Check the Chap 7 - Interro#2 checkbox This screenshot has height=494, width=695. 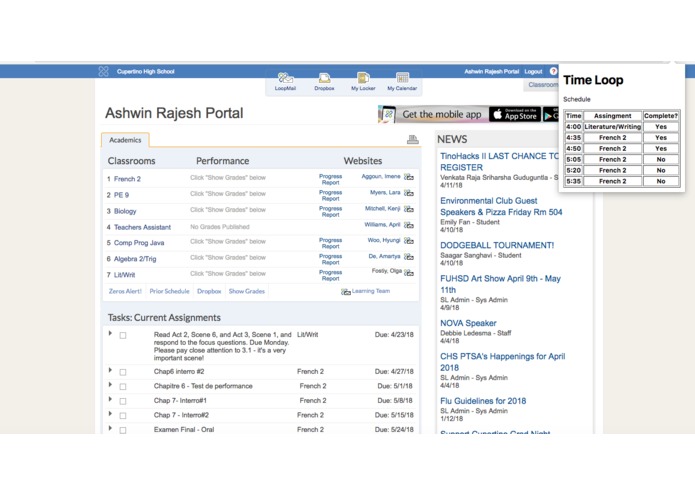tap(123, 416)
